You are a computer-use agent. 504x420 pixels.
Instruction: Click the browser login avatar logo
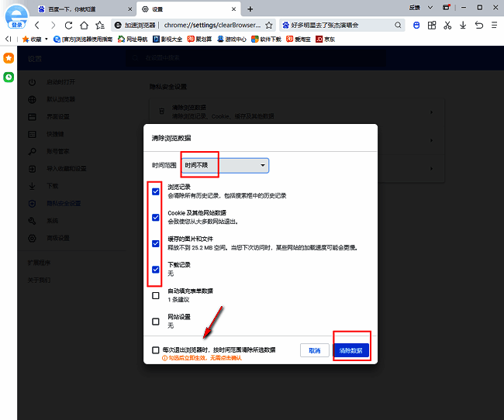click(x=17, y=17)
